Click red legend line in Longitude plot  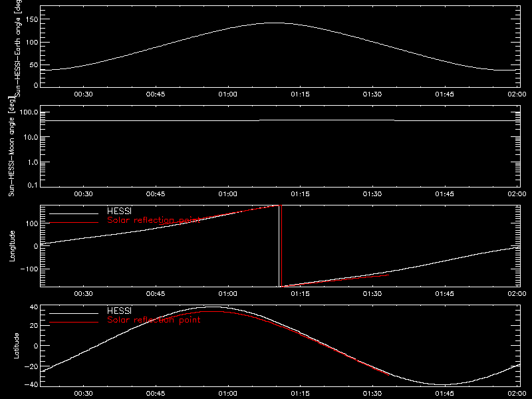point(74,223)
